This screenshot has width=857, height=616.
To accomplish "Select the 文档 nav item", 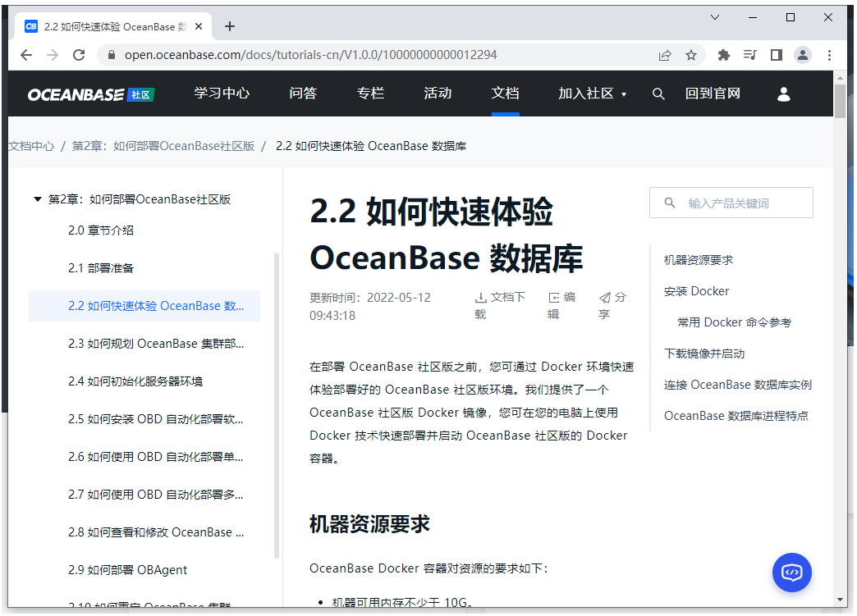I will coord(505,94).
